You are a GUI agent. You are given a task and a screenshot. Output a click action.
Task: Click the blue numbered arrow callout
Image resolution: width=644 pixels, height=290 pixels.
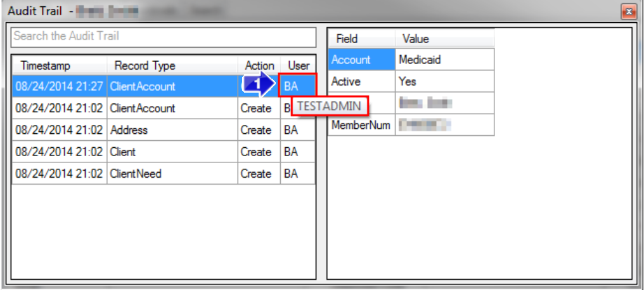coord(257,85)
